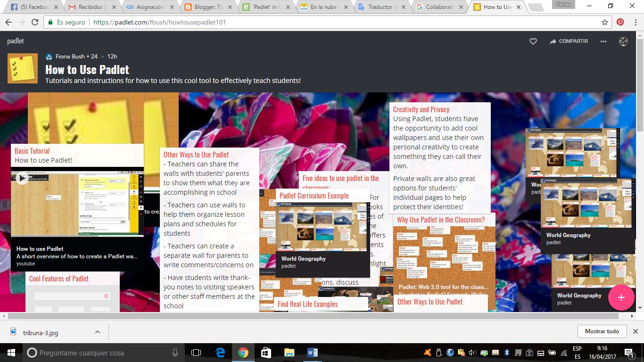Open Microsoft Word from the taskbar
Viewport: 644px width, 362px height.
tap(312, 353)
